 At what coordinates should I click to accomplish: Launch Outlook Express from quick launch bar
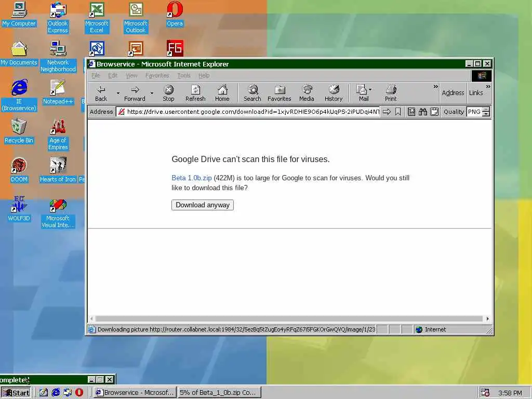tap(68, 392)
